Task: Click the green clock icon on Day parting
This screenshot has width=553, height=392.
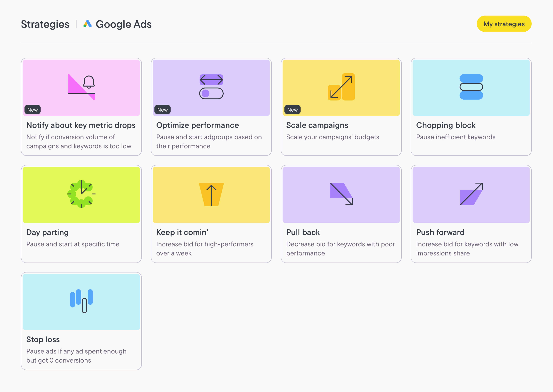Action: tap(81, 194)
